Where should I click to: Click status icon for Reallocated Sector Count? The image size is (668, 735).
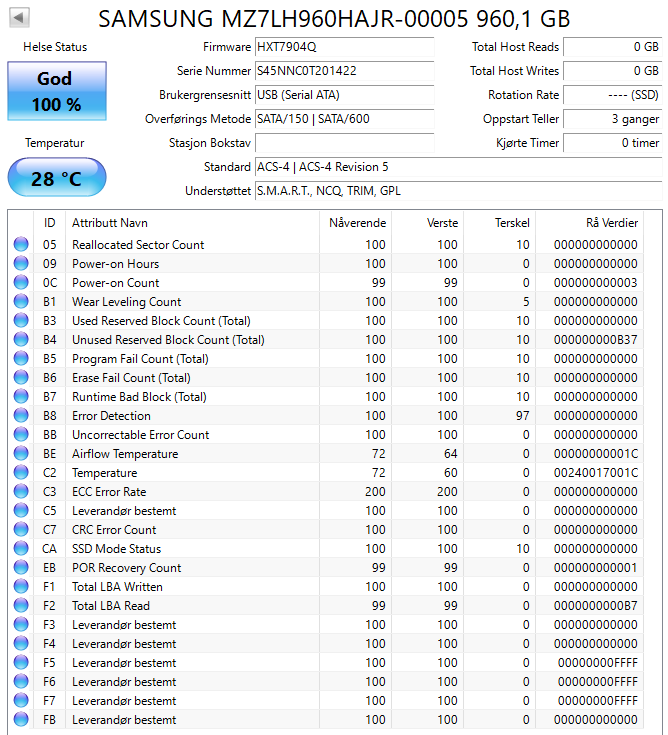21,244
